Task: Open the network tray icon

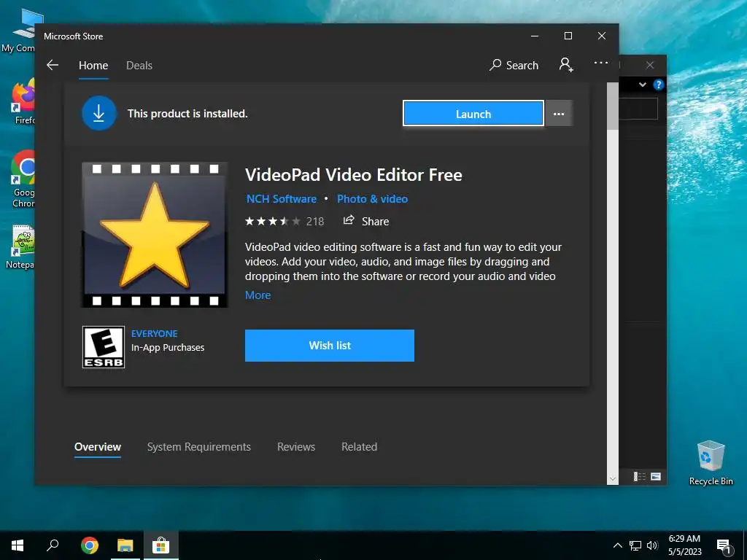Action: click(635, 545)
